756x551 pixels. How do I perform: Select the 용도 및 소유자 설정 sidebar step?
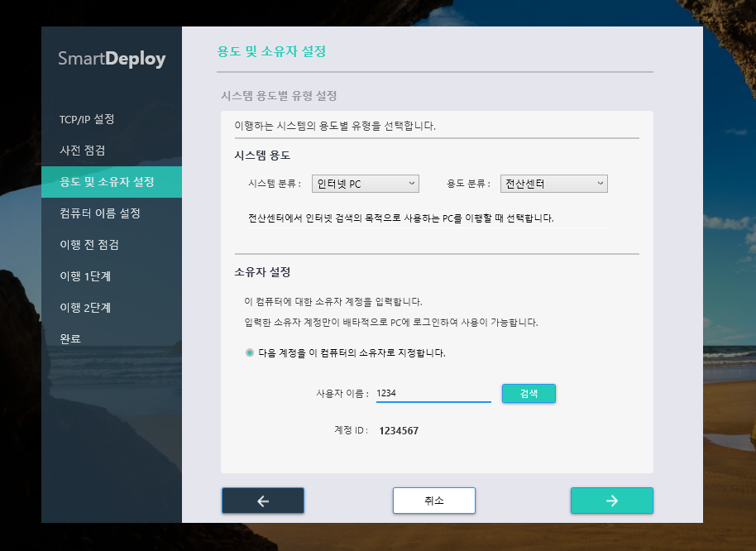coord(112,182)
